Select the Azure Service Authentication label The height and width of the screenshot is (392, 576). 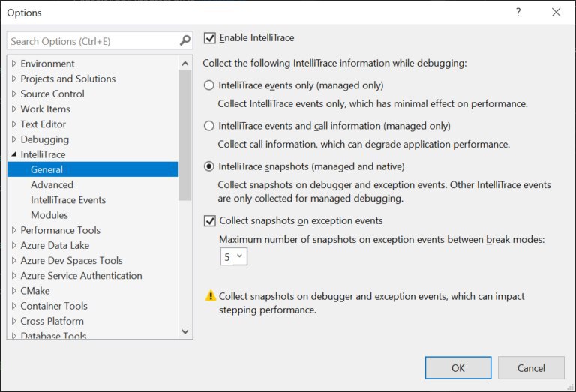coord(81,275)
